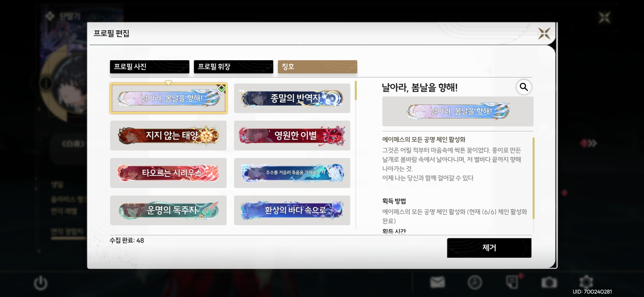
Task: Open the mail icon in bottom bar
Action: tap(437, 282)
